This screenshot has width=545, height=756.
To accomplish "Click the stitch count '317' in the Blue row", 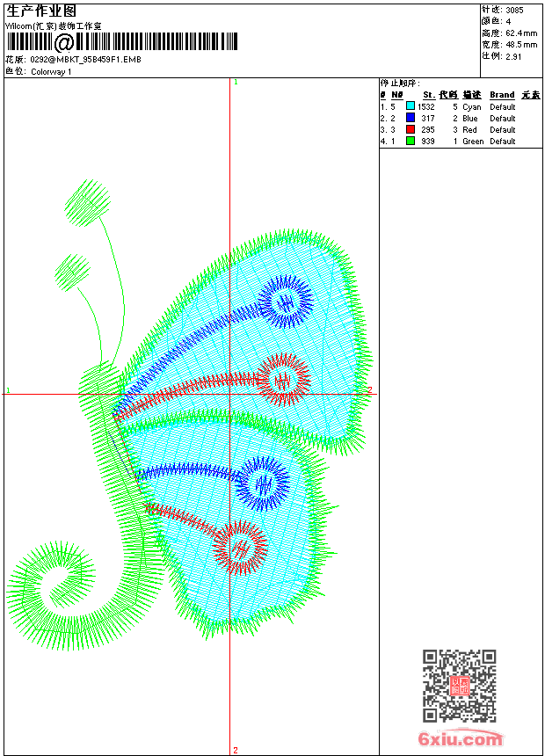I will [428, 119].
